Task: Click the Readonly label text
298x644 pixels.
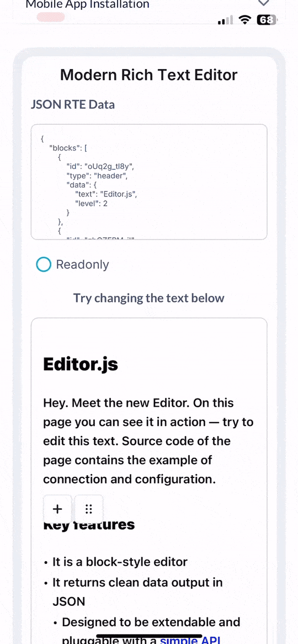Action: (83, 264)
